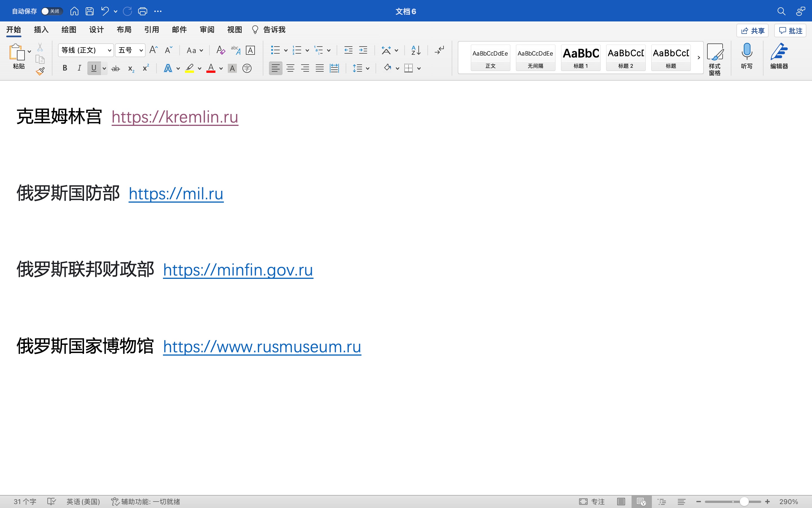The height and width of the screenshot is (508, 812).
Task: Cut selection with scissors icon
Action: (x=40, y=47)
